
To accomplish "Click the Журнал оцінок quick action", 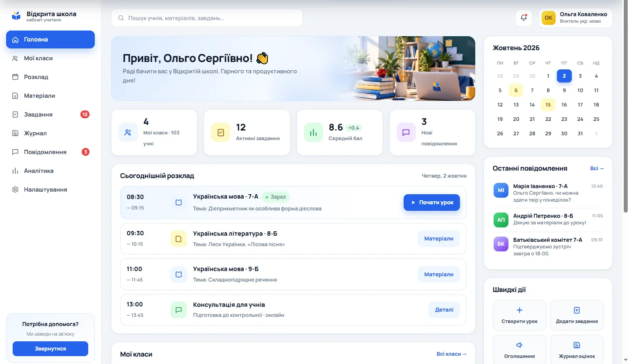I will click(x=577, y=349).
